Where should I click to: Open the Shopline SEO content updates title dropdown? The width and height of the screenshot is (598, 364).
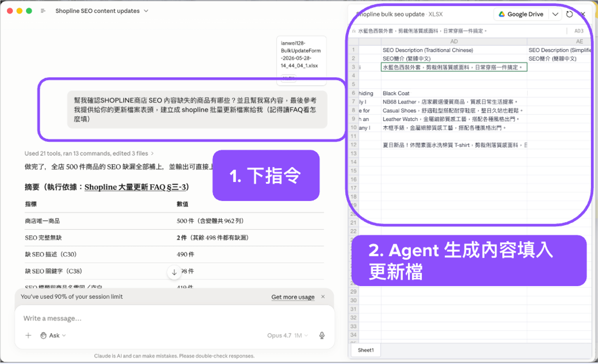point(102,11)
